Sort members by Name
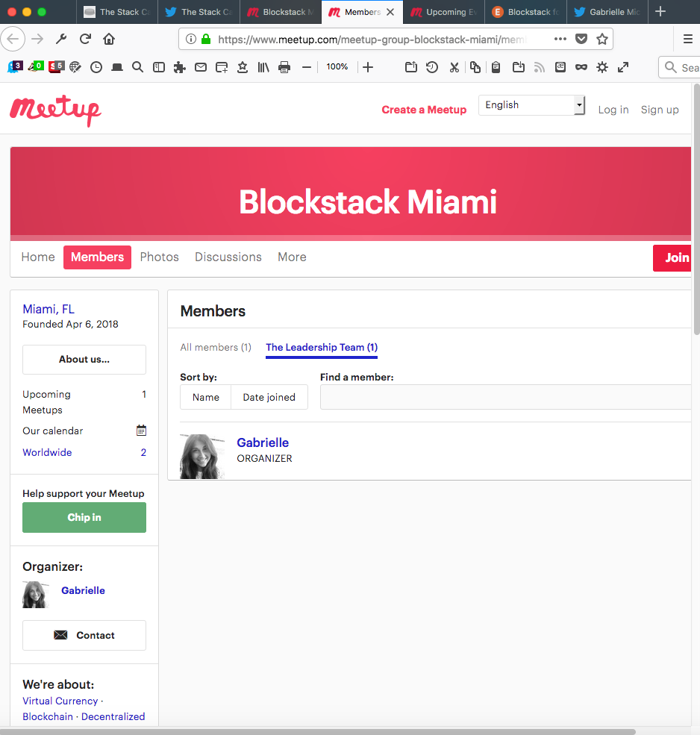The height and width of the screenshot is (735, 700). 206,397
